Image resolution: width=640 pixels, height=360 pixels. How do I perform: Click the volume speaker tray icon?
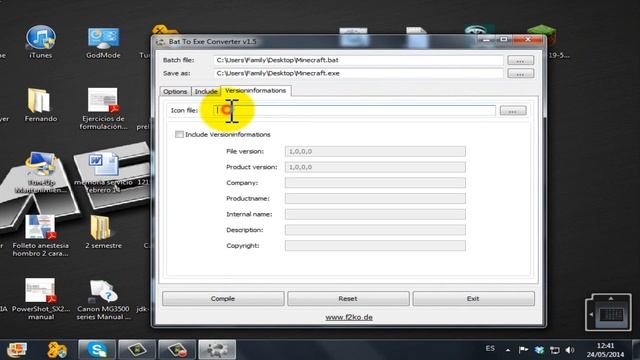(x=570, y=350)
